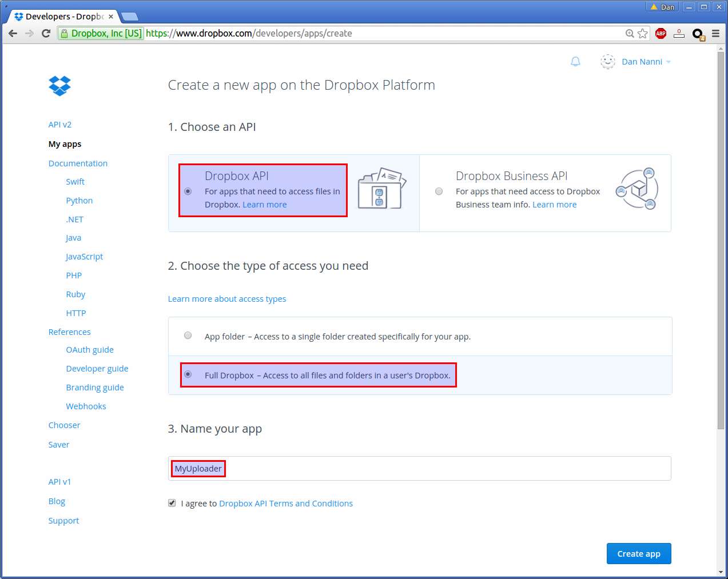
Task: Open the HTTP documentation link
Action: 75,313
